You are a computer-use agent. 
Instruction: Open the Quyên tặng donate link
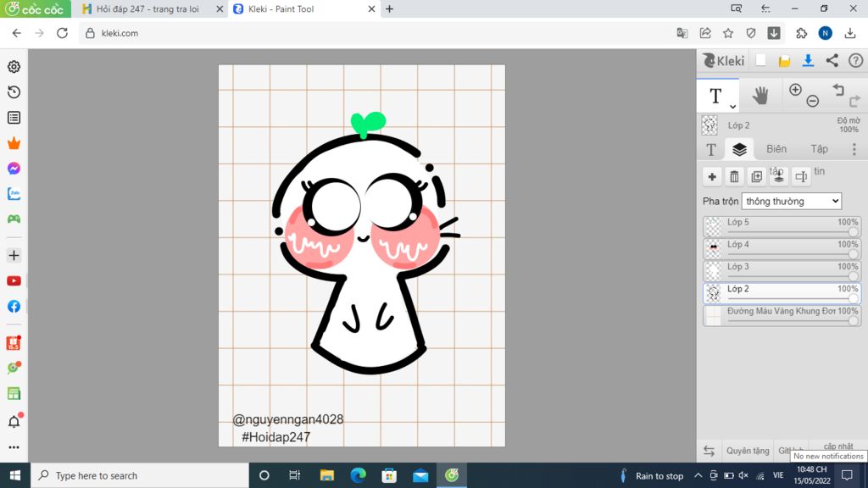[748, 451]
